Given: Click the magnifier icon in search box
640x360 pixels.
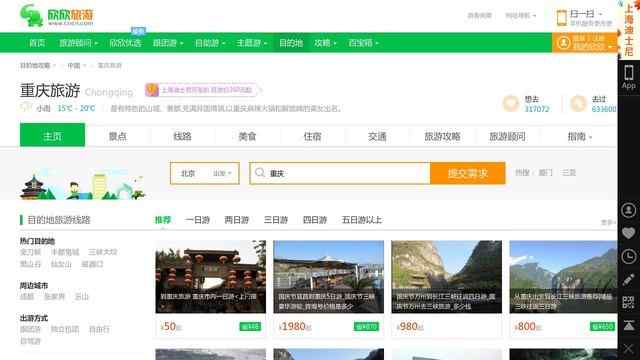Looking at the screenshot, I should click(260, 173).
